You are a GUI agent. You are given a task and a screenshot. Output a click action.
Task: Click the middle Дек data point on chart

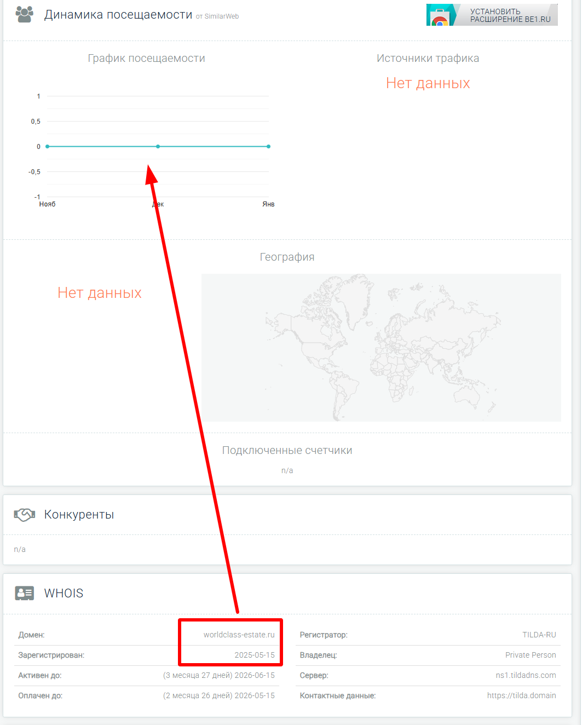pyautogui.click(x=158, y=146)
